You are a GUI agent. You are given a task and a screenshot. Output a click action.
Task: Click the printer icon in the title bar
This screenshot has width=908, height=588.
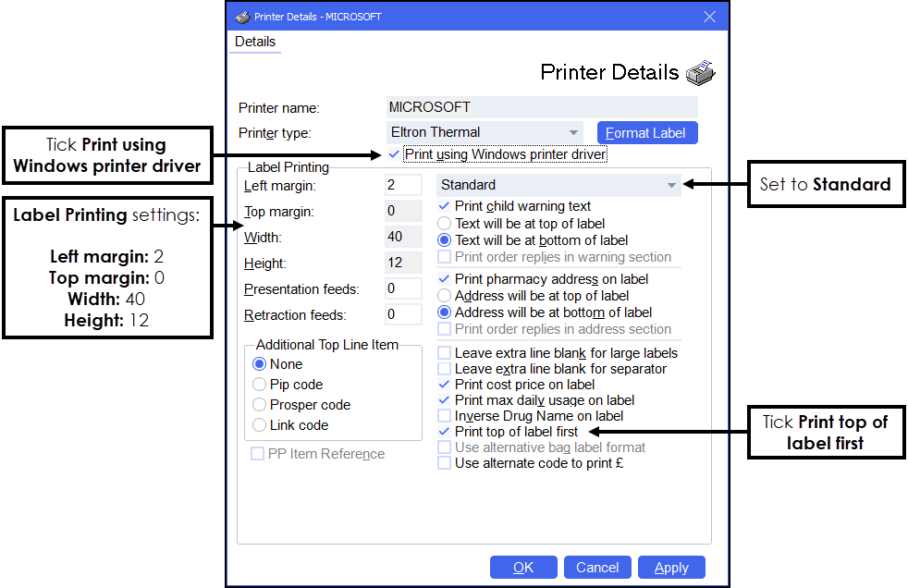pyautogui.click(x=242, y=17)
